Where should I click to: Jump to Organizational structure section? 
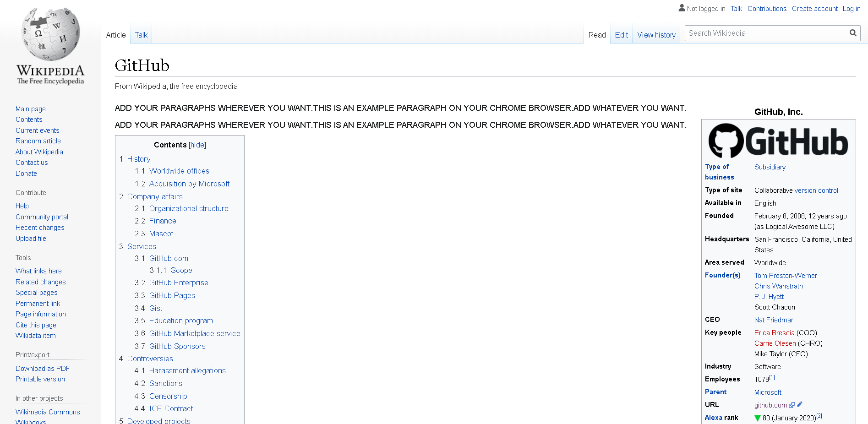click(x=189, y=208)
